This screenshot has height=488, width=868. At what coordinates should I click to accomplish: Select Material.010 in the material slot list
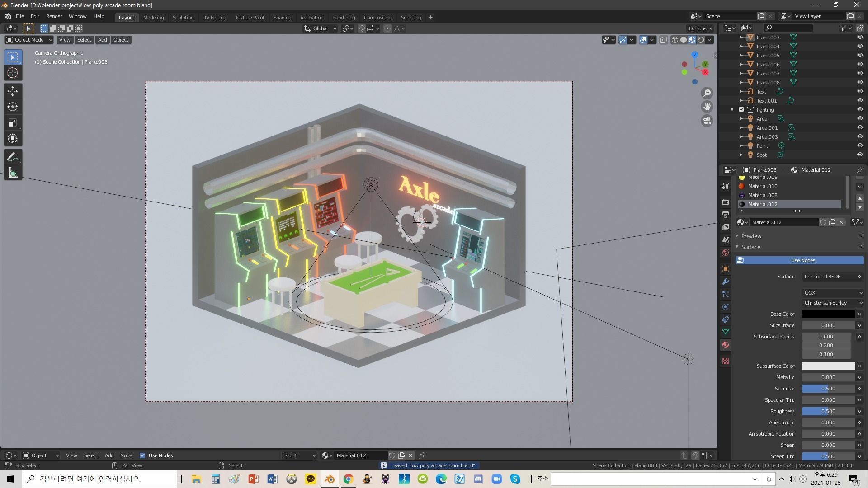790,186
